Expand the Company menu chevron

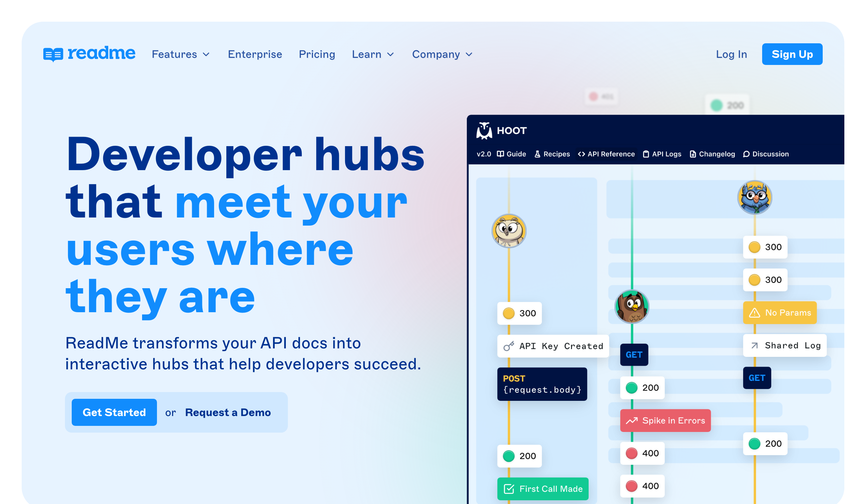click(x=469, y=54)
